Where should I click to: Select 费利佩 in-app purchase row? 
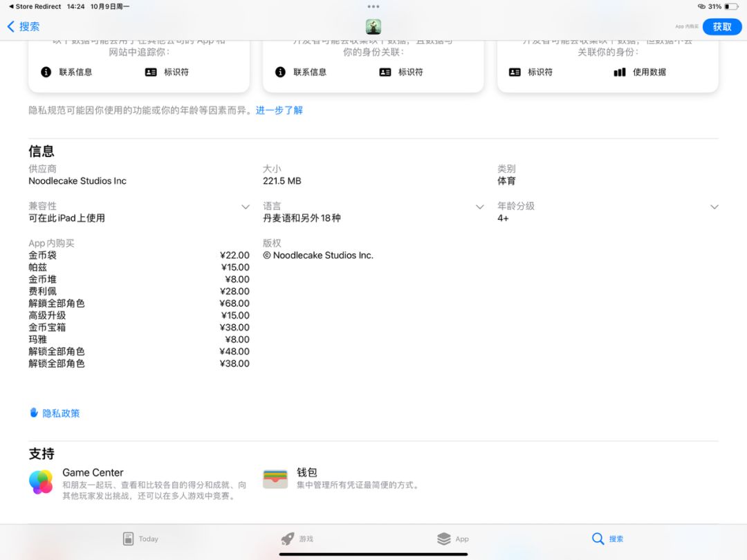(x=139, y=291)
